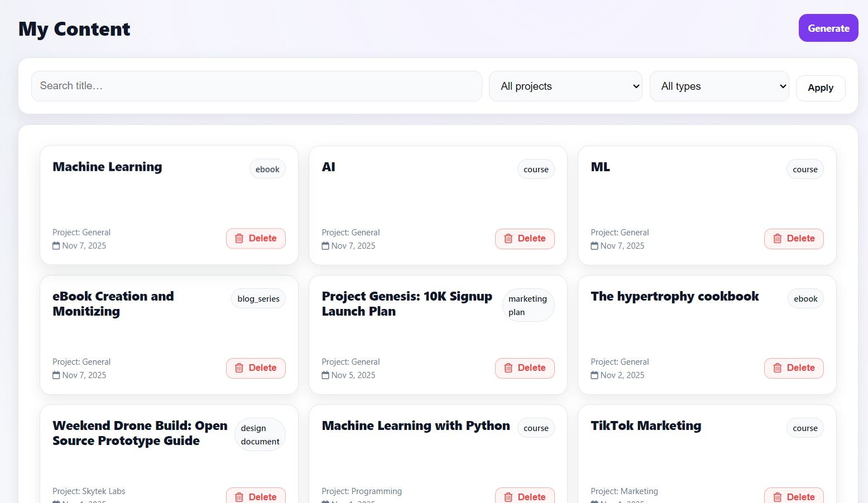Open the All projects dropdown
The height and width of the screenshot is (503, 868).
click(565, 86)
